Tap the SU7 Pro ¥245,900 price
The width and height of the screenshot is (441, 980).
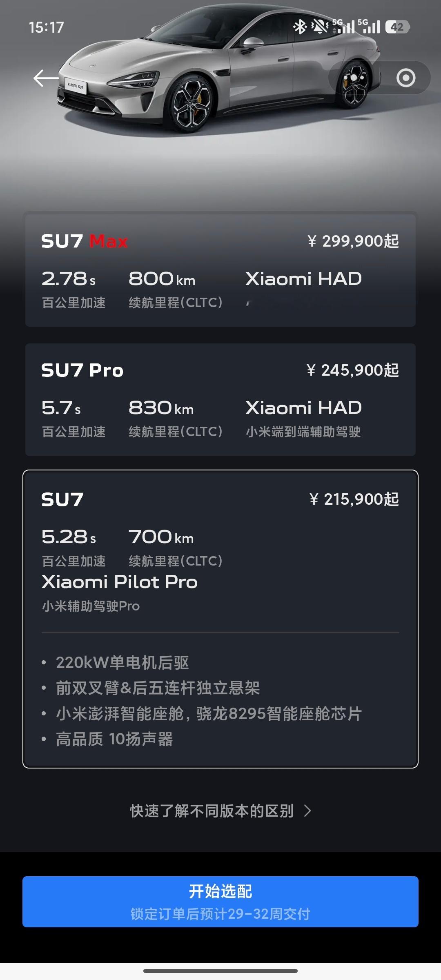pos(352,370)
